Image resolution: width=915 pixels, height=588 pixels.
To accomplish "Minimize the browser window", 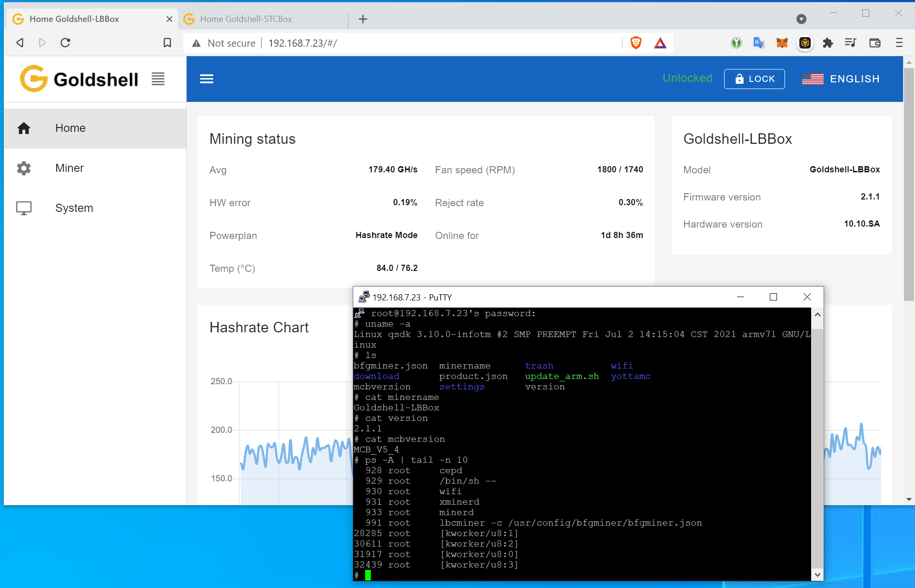I will pyautogui.click(x=833, y=13).
